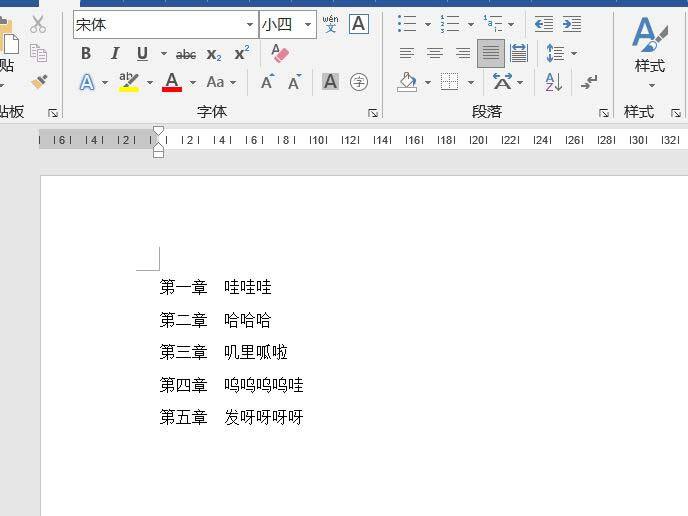Click text 第四章 呜呜呜呜哇
The image size is (688, 516).
click(x=231, y=385)
